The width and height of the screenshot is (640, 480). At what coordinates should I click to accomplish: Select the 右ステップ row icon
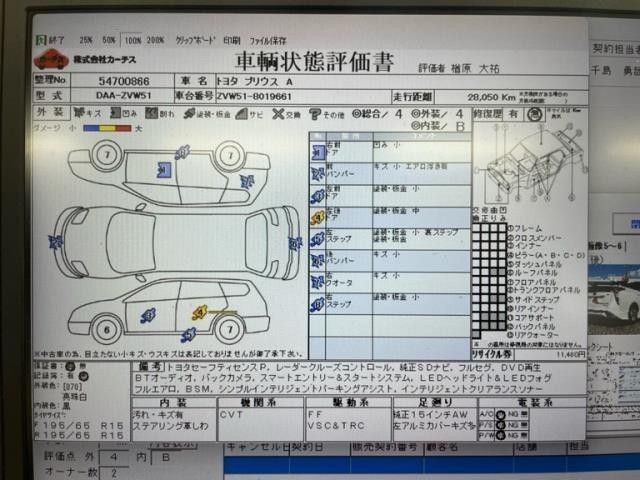[318, 304]
